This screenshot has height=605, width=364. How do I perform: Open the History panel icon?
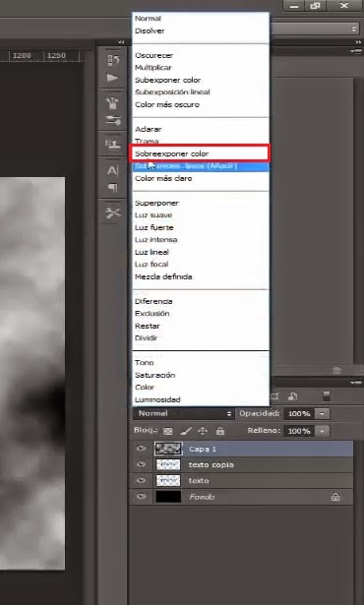(113, 60)
